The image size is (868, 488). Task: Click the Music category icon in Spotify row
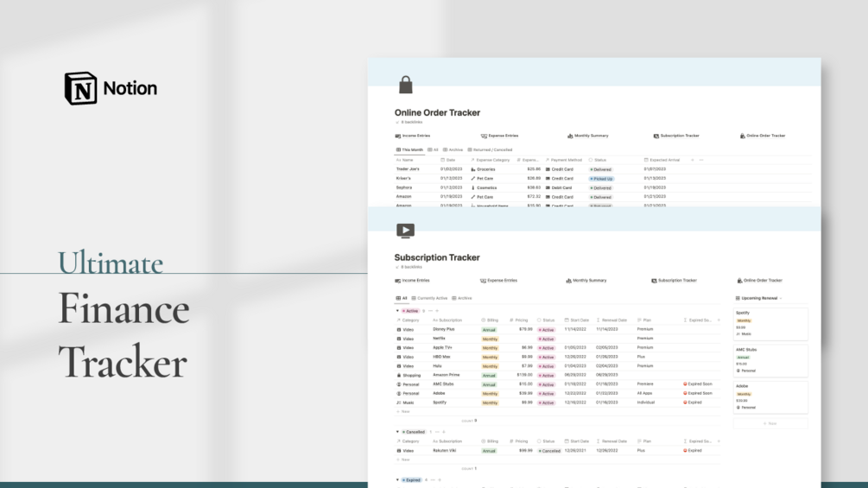click(398, 402)
